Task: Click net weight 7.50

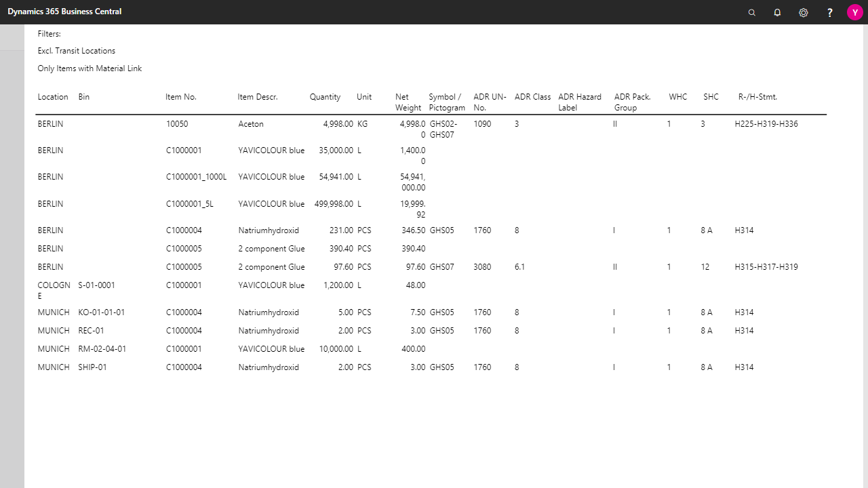Action: click(418, 312)
